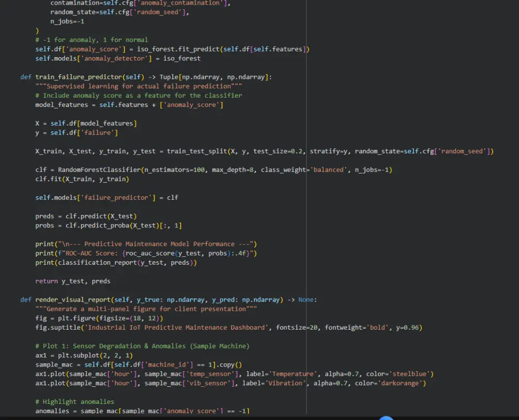Click the comment '# Include anomaly score as a feature'
The image size is (519, 420).
pyautogui.click(x=139, y=96)
